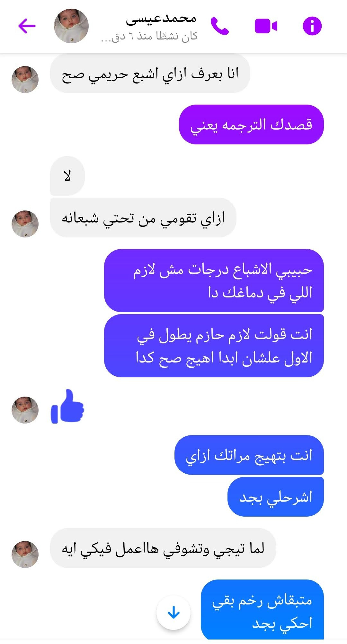Viewport: 347px width, 644px height.
Task: Select the short gray message لا
Action: click(67, 176)
